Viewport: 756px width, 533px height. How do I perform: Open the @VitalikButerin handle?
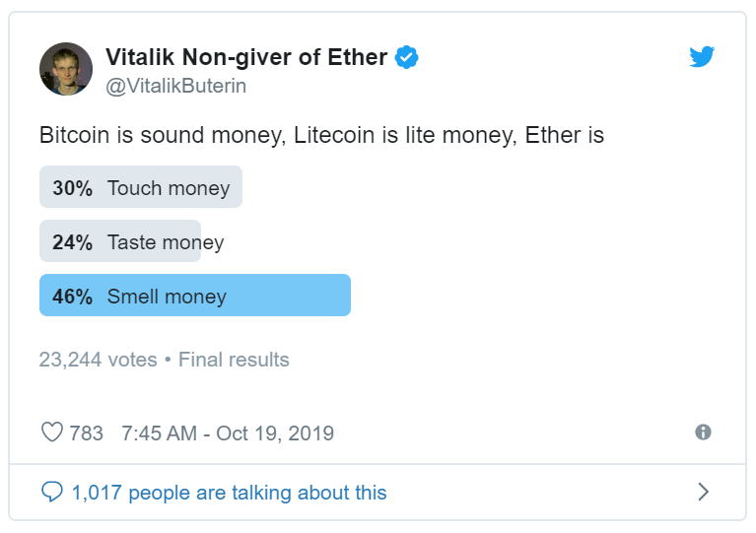[x=176, y=86]
